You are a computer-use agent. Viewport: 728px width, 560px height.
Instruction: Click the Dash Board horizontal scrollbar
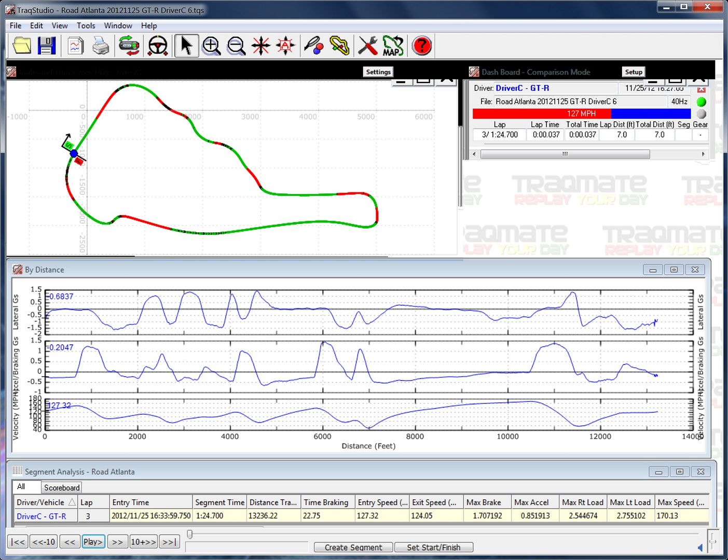(565, 154)
